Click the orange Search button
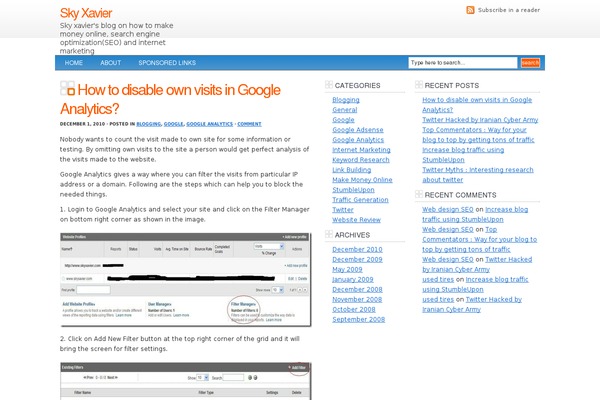This screenshot has width=600, height=400. pos(530,63)
